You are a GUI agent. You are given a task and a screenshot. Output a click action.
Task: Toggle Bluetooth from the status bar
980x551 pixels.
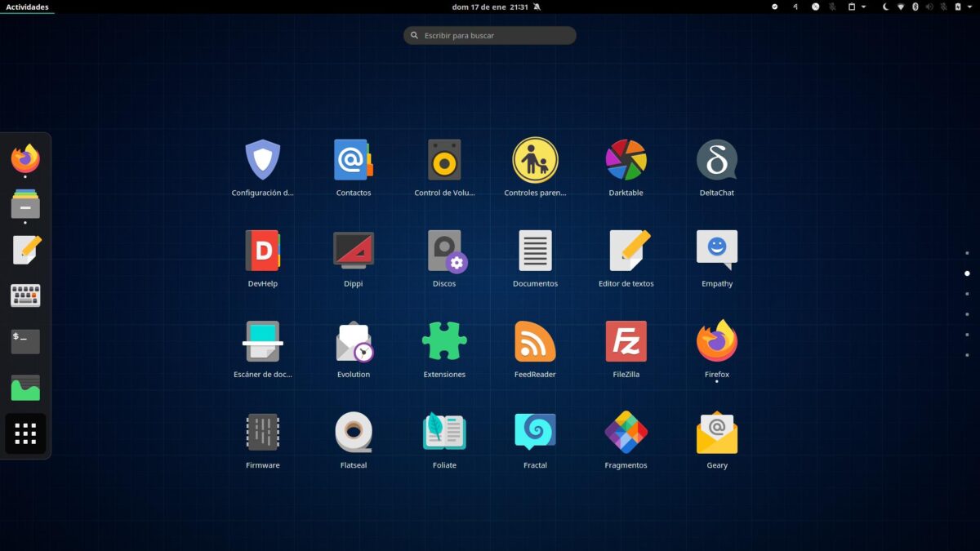(x=915, y=7)
